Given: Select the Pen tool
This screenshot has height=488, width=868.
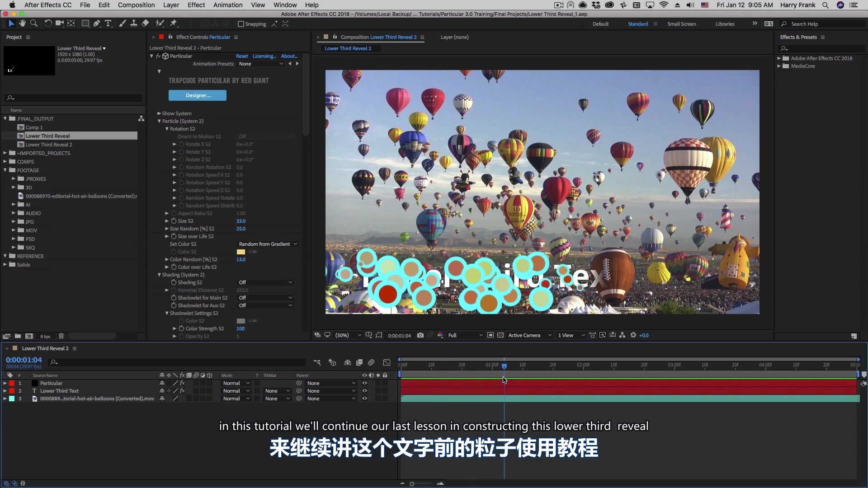Looking at the screenshot, I should click(97, 23).
